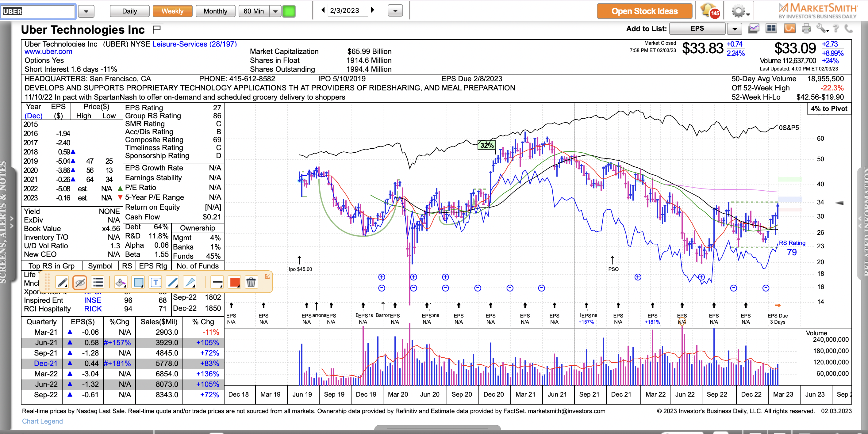Click the (Dec) fiscal year link
Image resolution: width=868 pixels, height=434 pixels.
coord(33,116)
